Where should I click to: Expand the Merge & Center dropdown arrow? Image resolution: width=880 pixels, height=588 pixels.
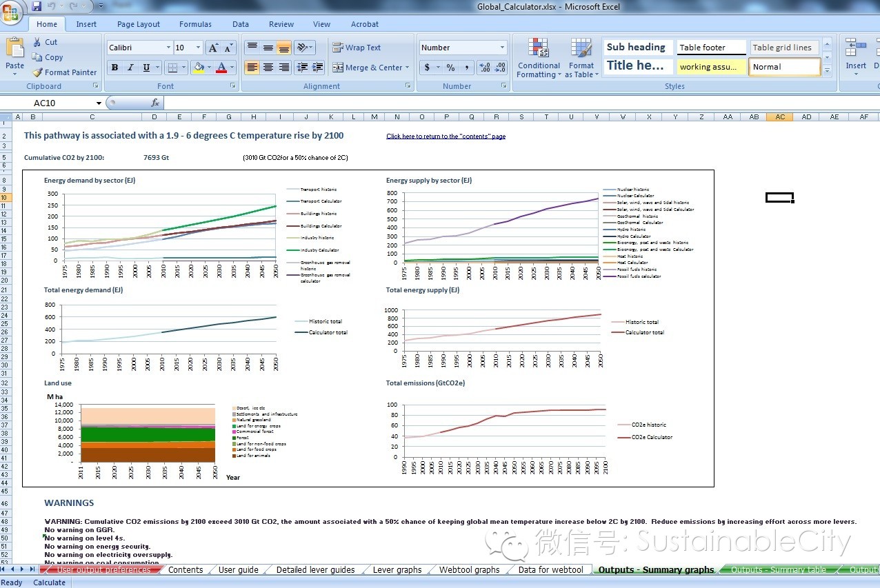click(x=408, y=68)
